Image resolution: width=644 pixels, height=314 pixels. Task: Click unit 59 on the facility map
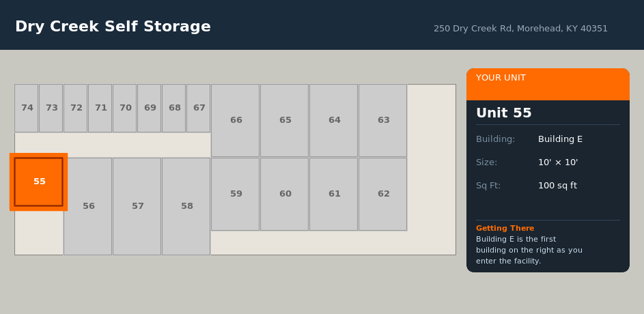tap(236, 194)
